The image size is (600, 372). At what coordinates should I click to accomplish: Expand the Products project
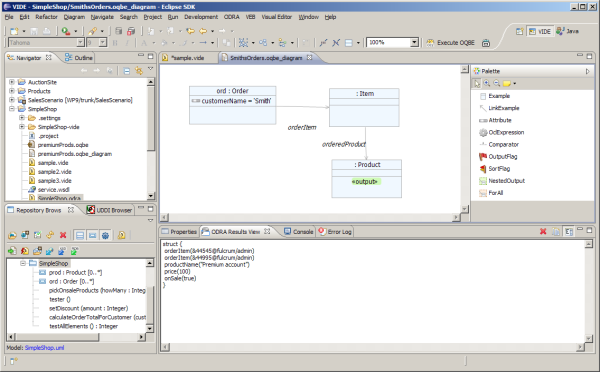click(x=12, y=91)
